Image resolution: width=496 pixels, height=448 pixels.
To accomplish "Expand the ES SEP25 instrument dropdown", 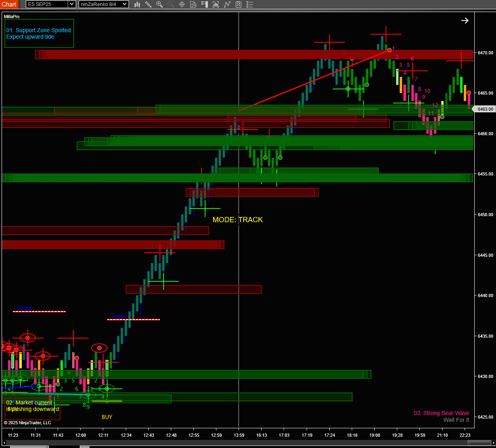I will coord(72,4).
